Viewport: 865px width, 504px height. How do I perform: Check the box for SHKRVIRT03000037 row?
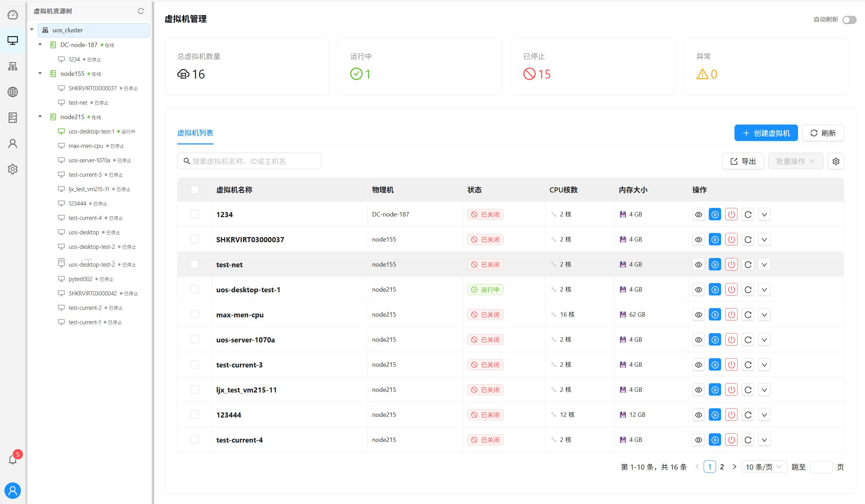point(195,239)
